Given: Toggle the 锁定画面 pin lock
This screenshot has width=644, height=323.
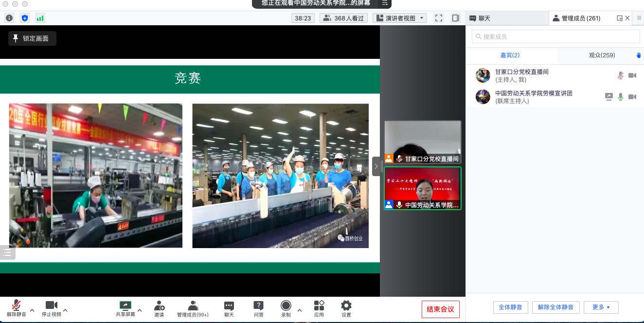Looking at the screenshot, I should 32,38.
